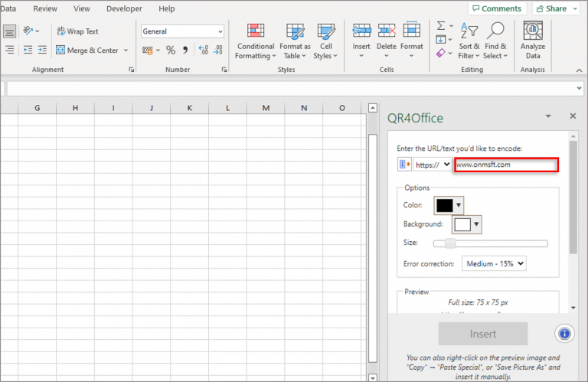Viewport: 588px width, 382px height.
Task: Click the align right icon
Action: 9,50
